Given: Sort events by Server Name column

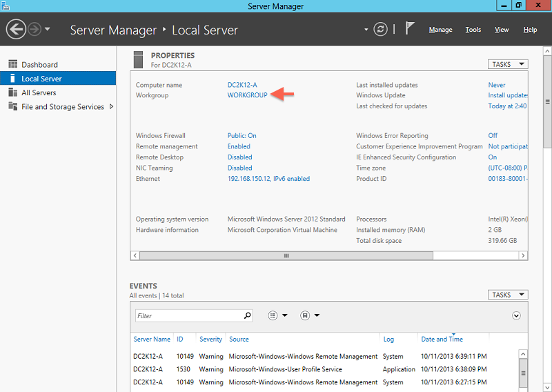Looking at the screenshot, I should [x=152, y=339].
